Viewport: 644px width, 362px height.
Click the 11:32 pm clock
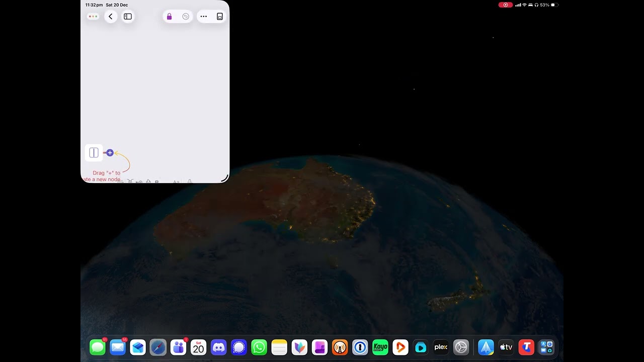click(94, 5)
